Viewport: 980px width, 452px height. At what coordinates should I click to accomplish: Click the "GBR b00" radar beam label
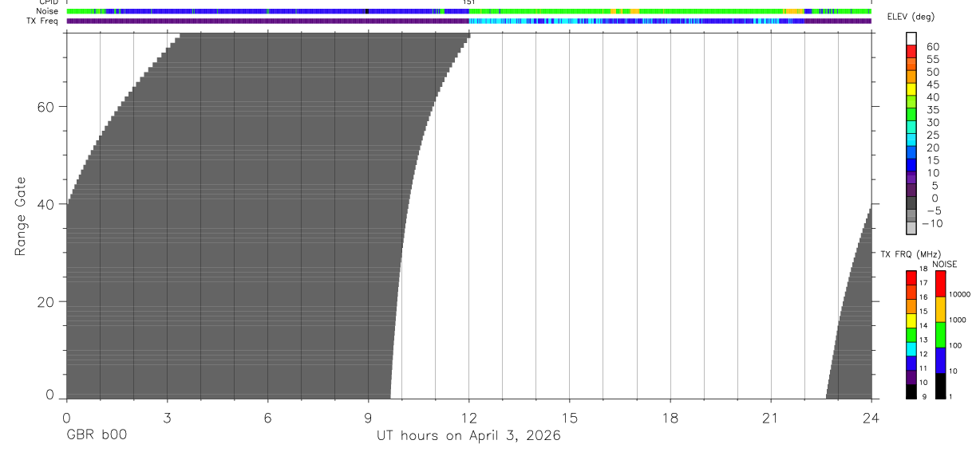tap(97, 435)
